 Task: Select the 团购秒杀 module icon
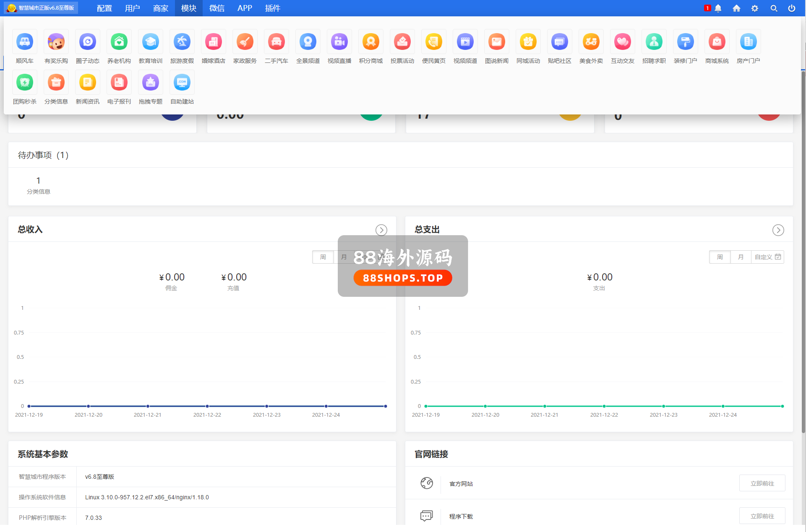click(25, 83)
